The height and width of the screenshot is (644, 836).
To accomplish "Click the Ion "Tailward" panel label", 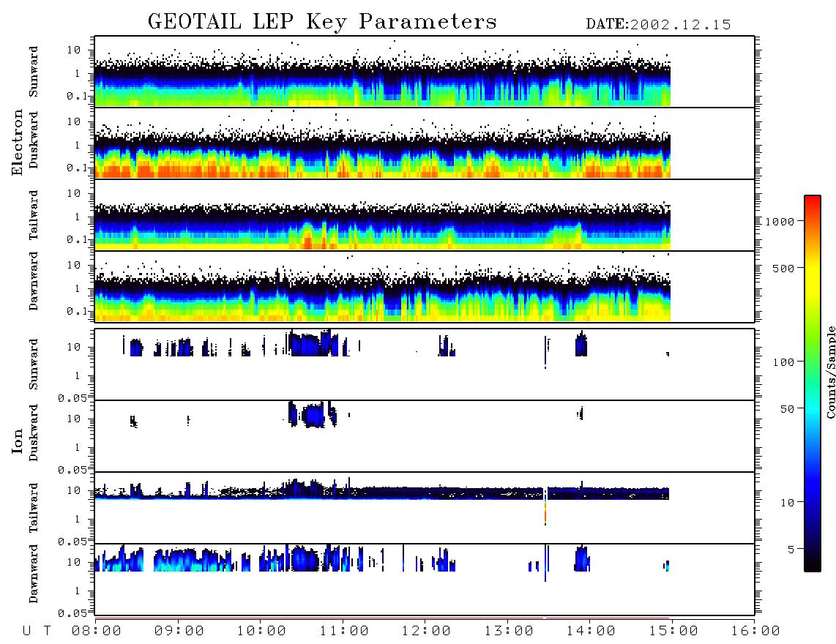I will click(34, 508).
